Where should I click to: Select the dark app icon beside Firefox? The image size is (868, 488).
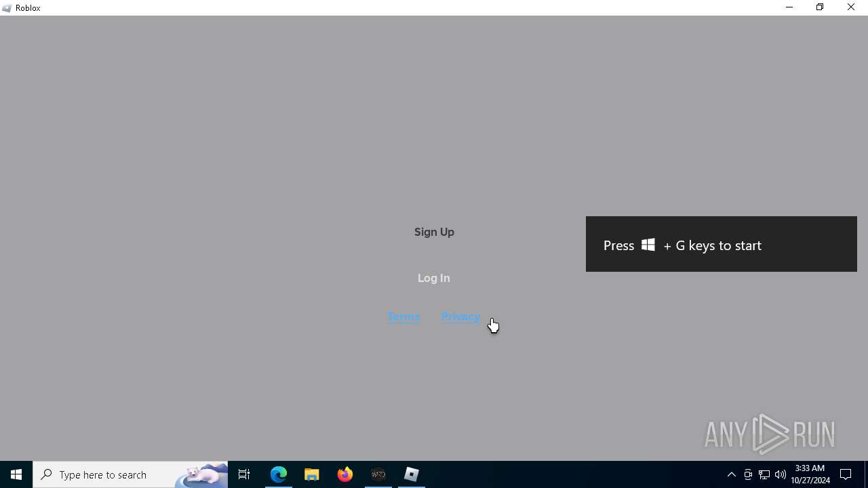coord(378,474)
